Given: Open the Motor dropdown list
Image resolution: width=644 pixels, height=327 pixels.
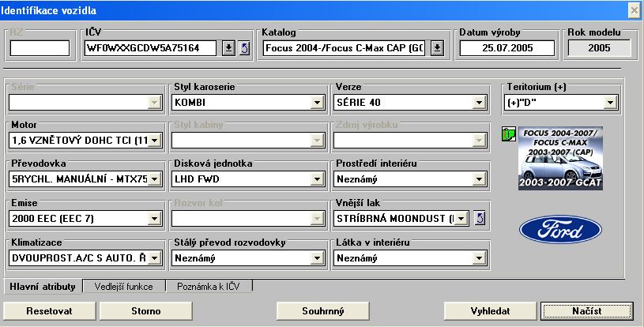Looking at the screenshot, I should [x=155, y=141].
